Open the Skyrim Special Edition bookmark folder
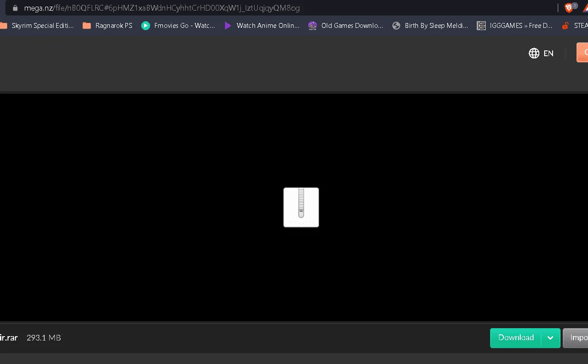Image resolution: width=588 pixels, height=364 pixels. pos(37,26)
